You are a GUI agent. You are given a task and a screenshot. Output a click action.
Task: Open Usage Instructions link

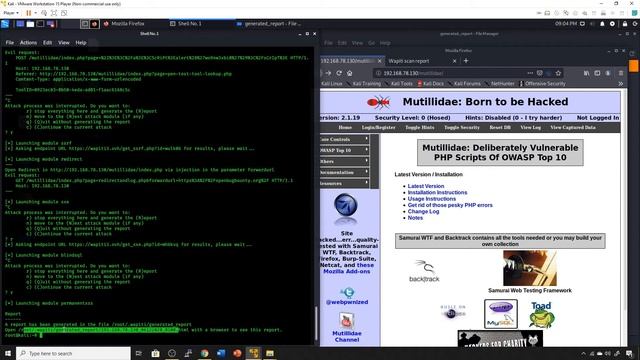pyautogui.click(x=431, y=199)
